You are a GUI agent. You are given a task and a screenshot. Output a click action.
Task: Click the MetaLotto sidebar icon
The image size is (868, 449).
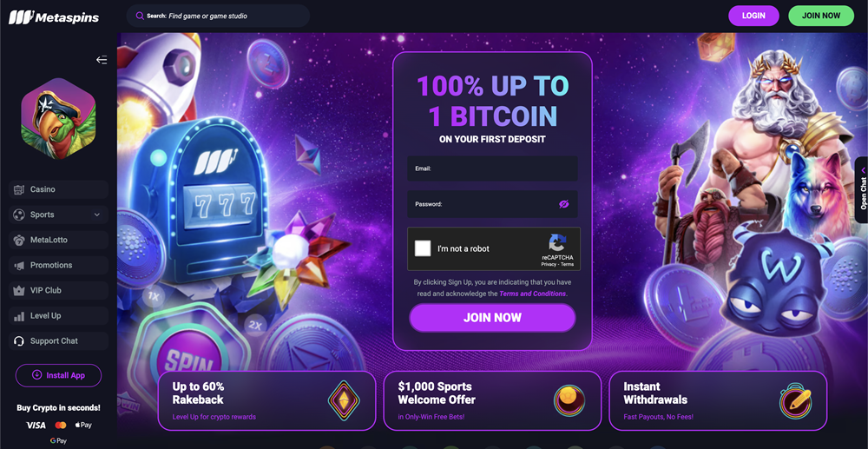click(19, 241)
